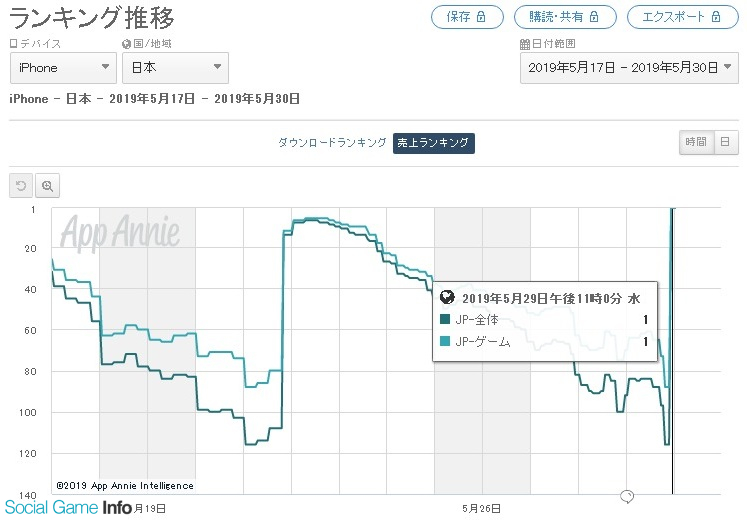Click the globe icon beside 国/地域
Screen dimensions: 747x520
[126, 44]
